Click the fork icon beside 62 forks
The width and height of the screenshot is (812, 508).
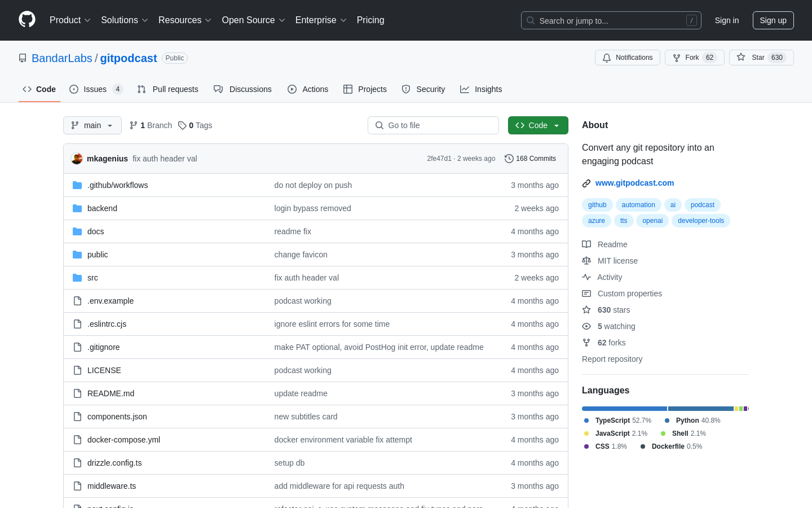586,343
